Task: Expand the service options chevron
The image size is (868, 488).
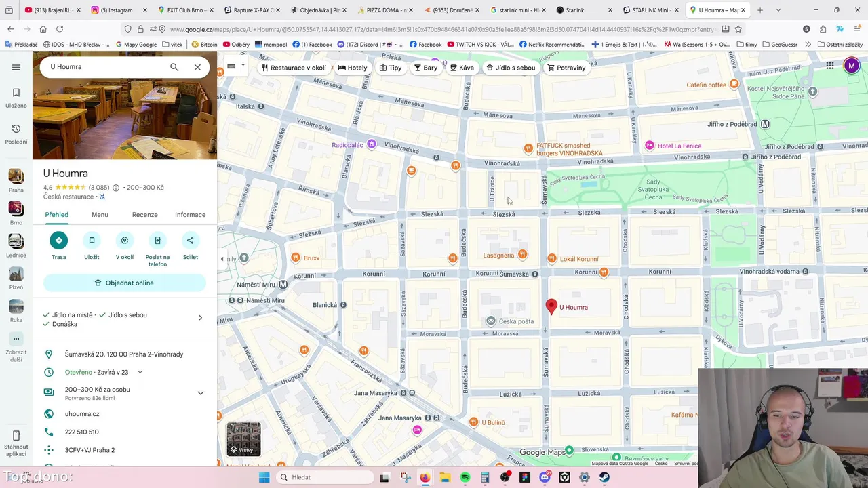Action: (x=200, y=318)
